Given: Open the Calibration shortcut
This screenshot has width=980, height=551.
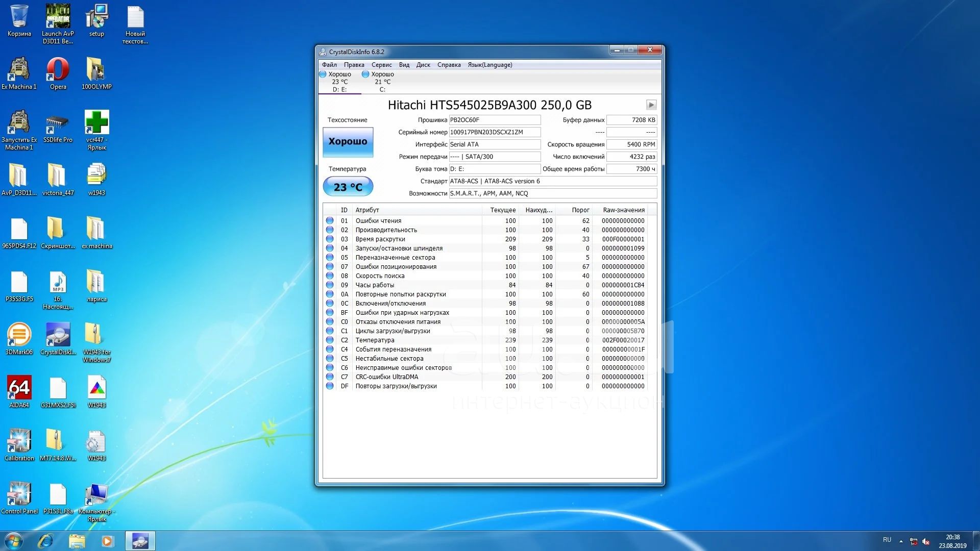Looking at the screenshot, I should click(19, 445).
